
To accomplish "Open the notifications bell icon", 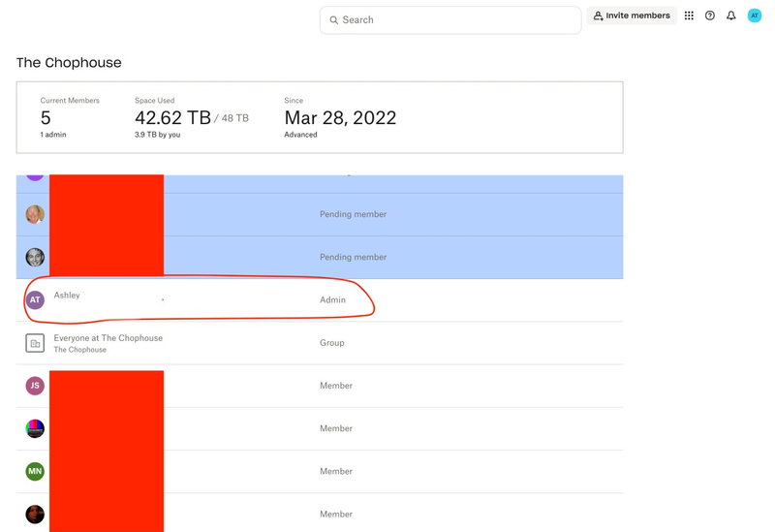I will [x=731, y=16].
